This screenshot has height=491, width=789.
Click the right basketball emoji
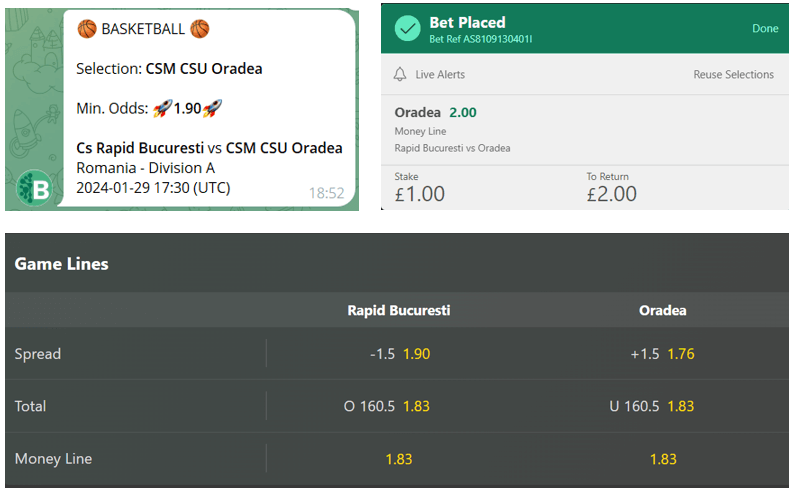[200, 29]
